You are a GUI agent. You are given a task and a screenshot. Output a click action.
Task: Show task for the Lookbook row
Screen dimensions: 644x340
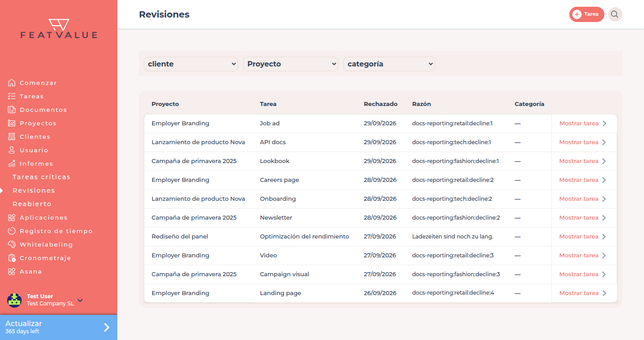coord(583,161)
